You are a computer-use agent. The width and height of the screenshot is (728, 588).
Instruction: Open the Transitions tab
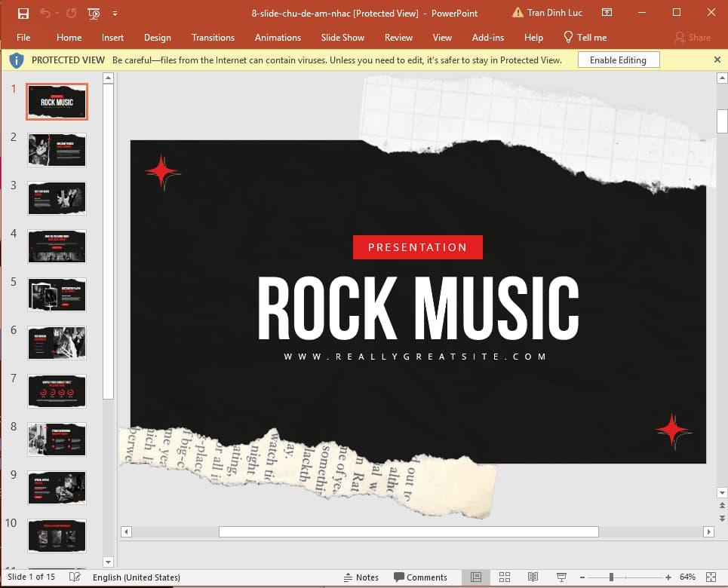[x=213, y=38]
